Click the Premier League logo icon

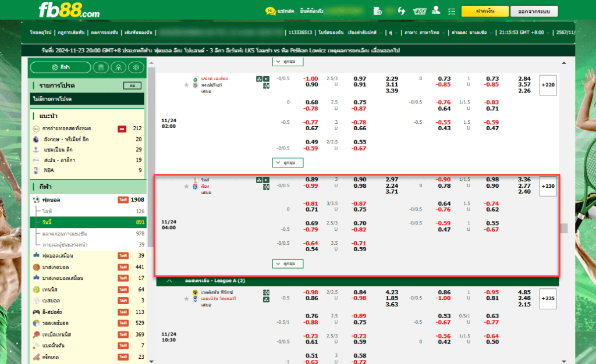click(x=36, y=140)
